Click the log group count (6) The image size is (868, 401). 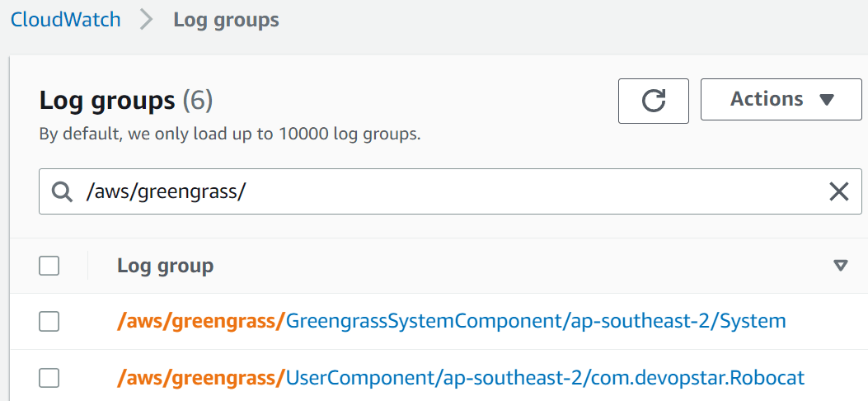(198, 101)
